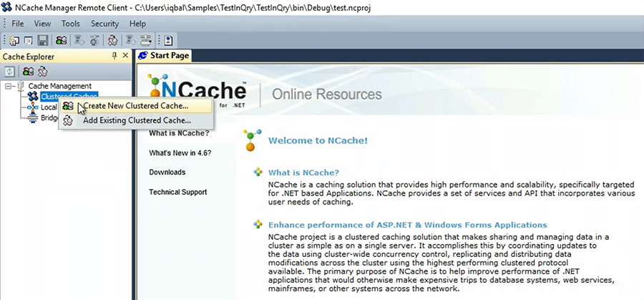
Task: Click New Project icon in main toolbar
Action: (15, 40)
